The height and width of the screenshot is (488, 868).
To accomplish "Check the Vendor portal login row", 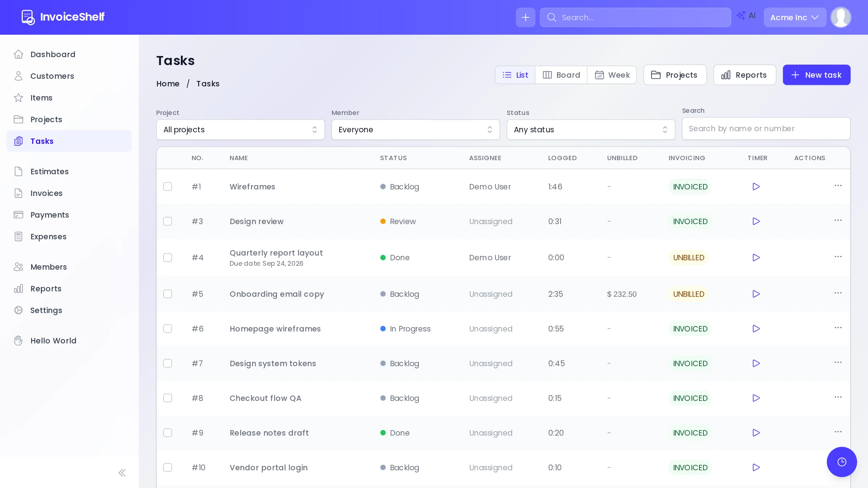I will click(167, 467).
